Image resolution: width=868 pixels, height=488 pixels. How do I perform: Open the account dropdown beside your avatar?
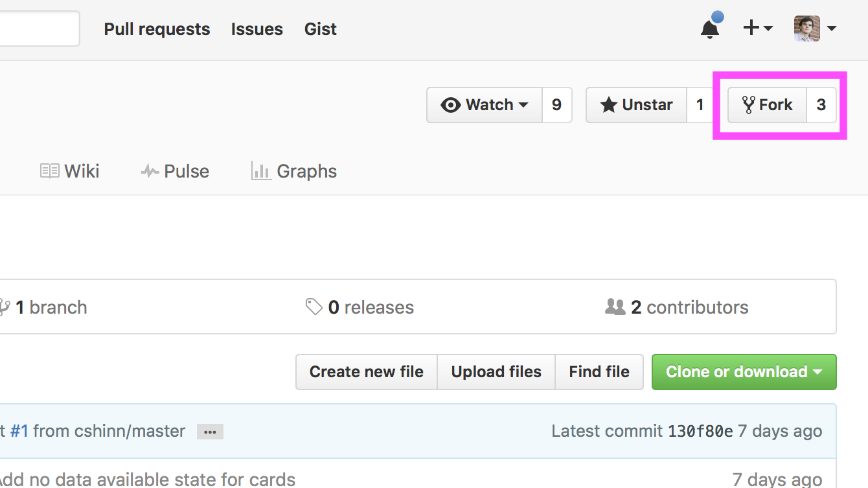(x=832, y=29)
